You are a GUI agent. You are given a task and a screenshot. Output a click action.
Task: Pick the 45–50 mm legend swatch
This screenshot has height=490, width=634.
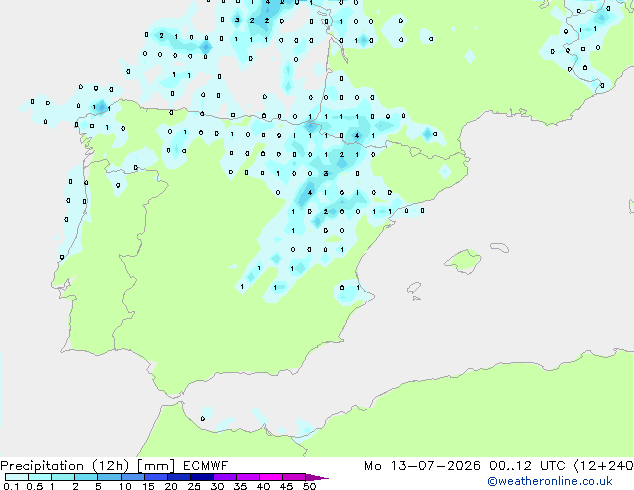(x=294, y=477)
